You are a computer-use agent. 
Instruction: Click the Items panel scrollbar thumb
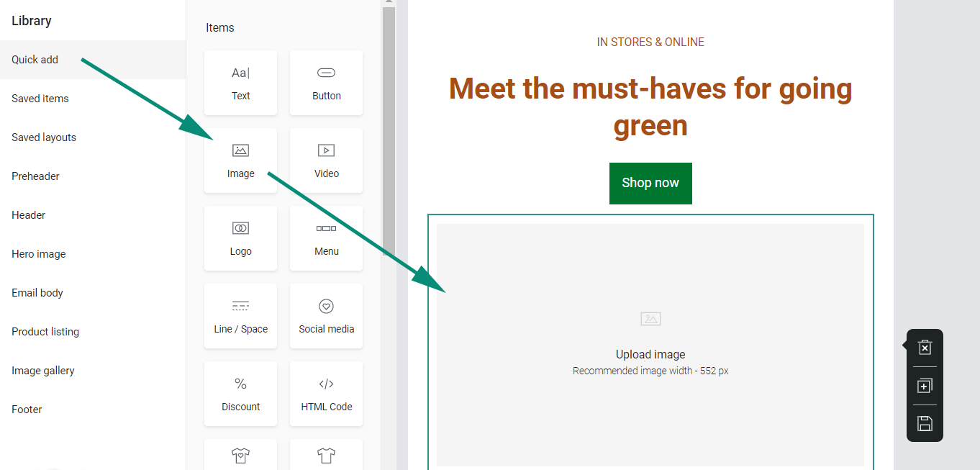point(389,130)
